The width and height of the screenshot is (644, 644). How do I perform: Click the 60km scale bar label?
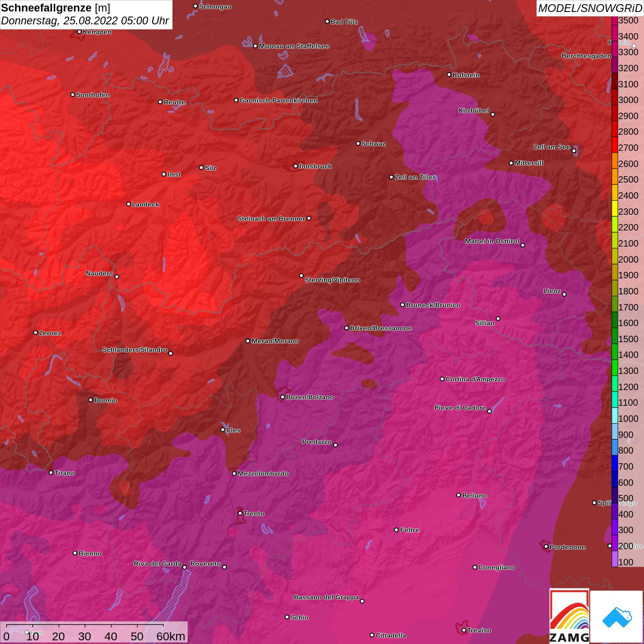171,636
